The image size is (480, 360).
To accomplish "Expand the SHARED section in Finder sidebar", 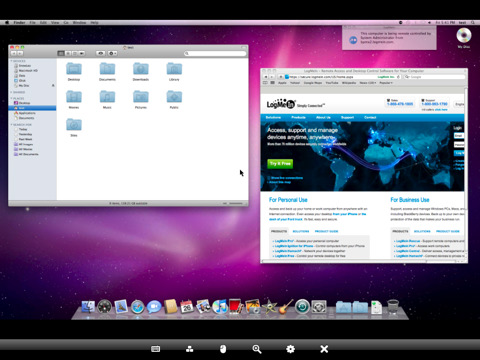I will tap(11, 92).
